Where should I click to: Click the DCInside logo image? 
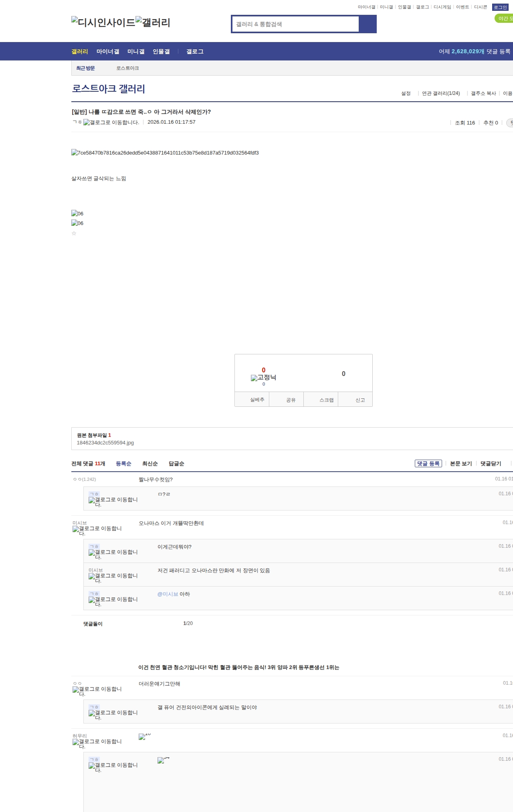click(103, 22)
